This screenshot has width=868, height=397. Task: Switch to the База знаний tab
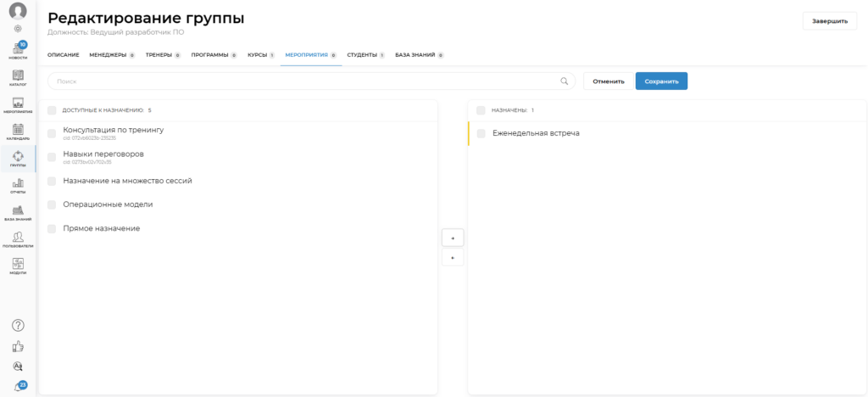pyautogui.click(x=419, y=55)
